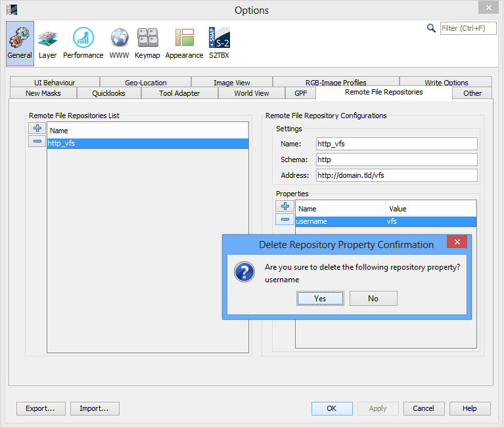Screen dimensions: 504x428
Task: Select the http_vfs repository row
Action: (x=148, y=143)
